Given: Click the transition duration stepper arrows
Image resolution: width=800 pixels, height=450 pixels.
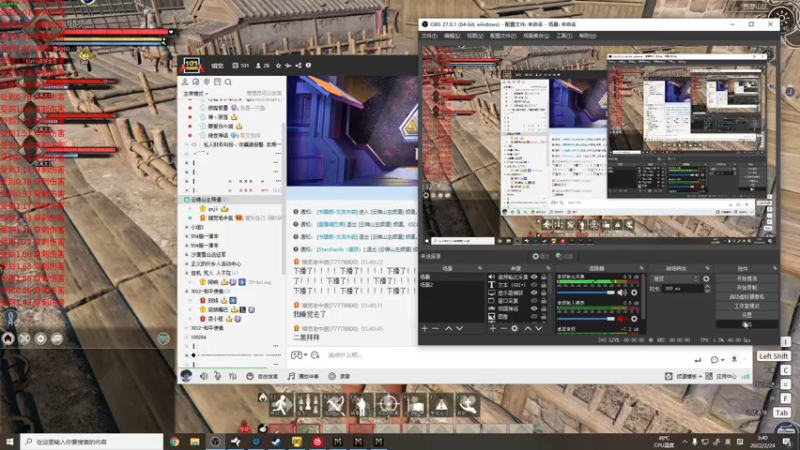Looking at the screenshot, I should pyautogui.click(x=707, y=288).
